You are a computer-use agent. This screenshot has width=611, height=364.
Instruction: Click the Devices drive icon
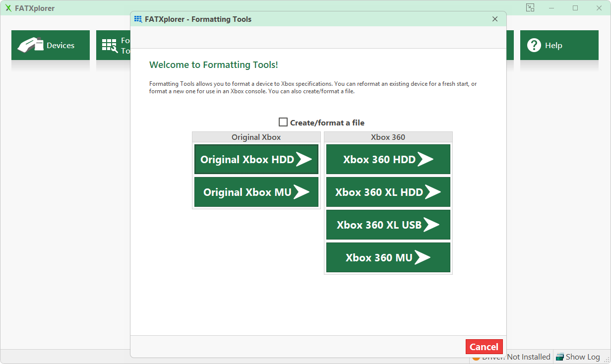point(30,45)
